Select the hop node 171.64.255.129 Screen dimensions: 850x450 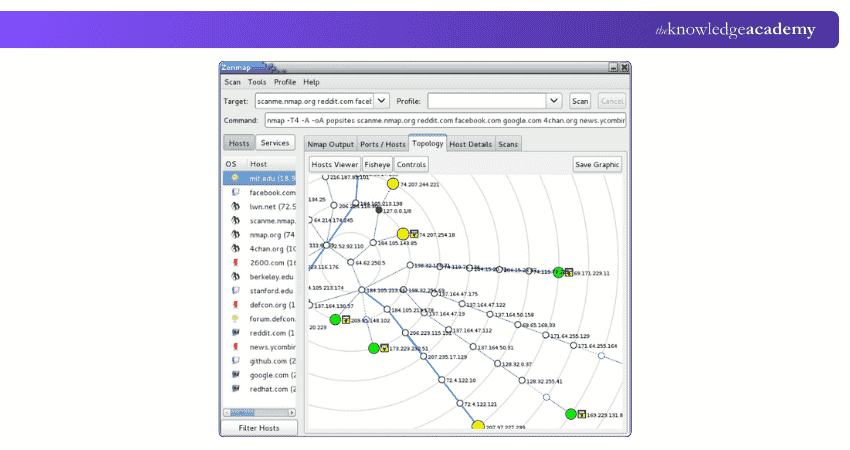pyautogui.click(x=546, y=335)
